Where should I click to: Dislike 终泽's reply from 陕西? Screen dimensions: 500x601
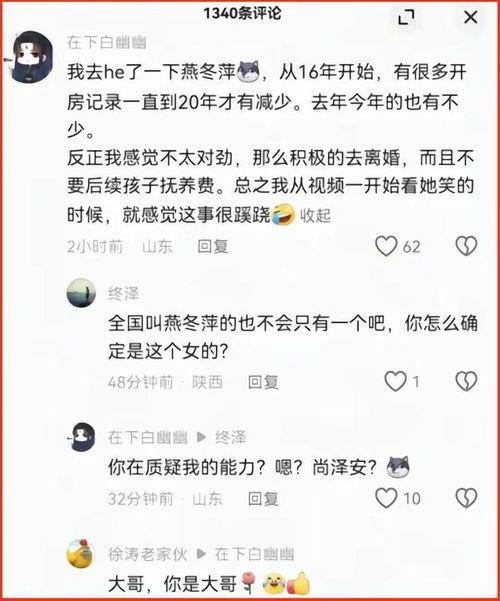pyautogui.click(x=466, y=381)
